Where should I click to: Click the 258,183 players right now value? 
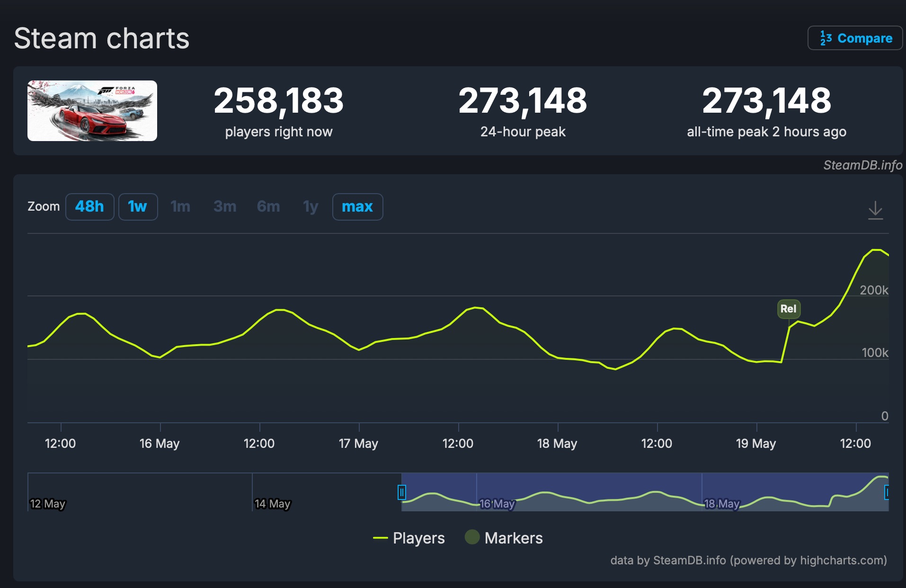(279, 101)
